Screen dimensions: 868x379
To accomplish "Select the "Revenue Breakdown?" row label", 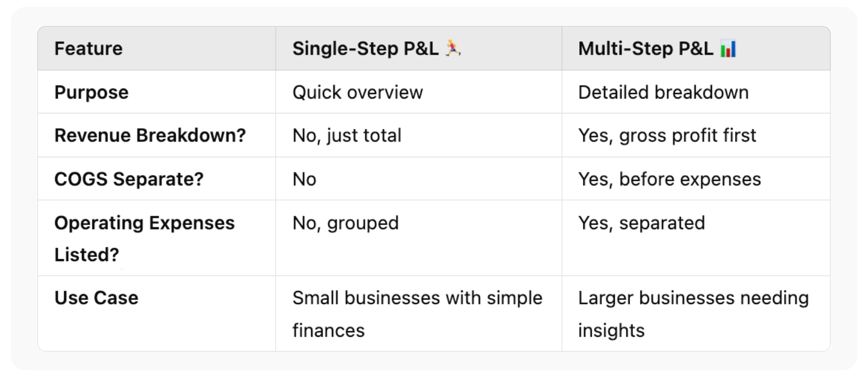I will click(x=150, y=135).
